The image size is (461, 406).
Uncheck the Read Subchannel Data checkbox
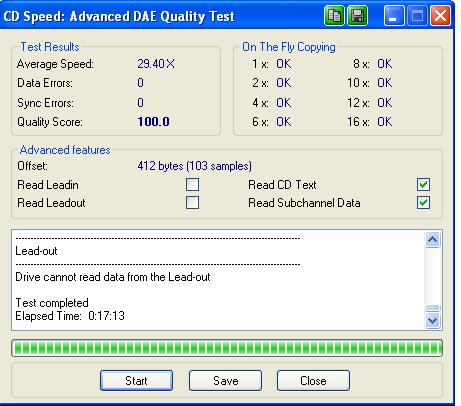[423, 203]
